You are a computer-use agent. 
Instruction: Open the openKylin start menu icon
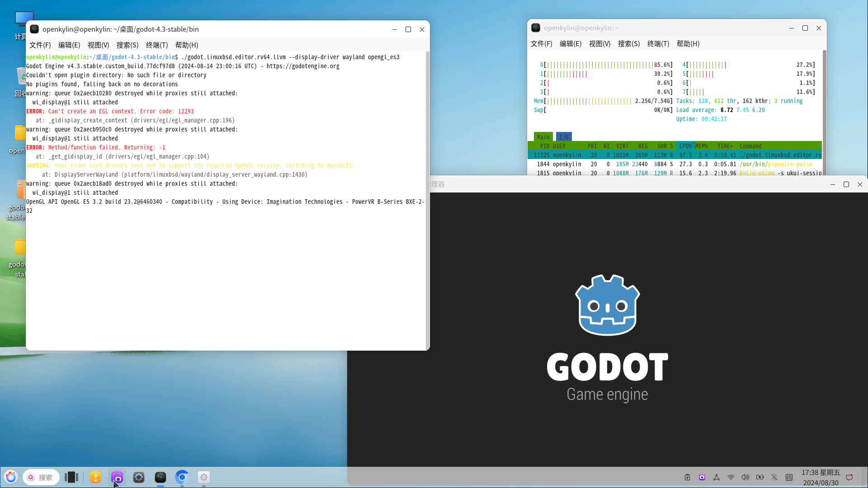click(x=11, y=477)
